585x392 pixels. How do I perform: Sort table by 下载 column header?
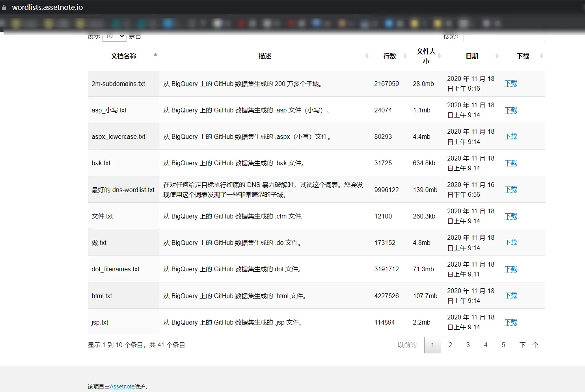(523, 56)
